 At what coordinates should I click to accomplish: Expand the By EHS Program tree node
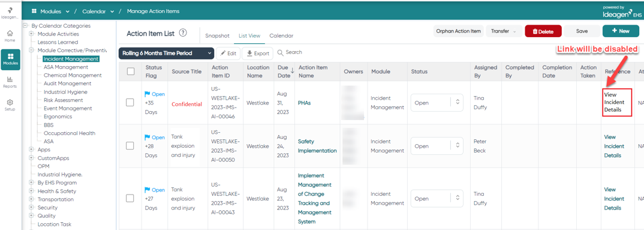pyautogui.click(x=31, y=183)
